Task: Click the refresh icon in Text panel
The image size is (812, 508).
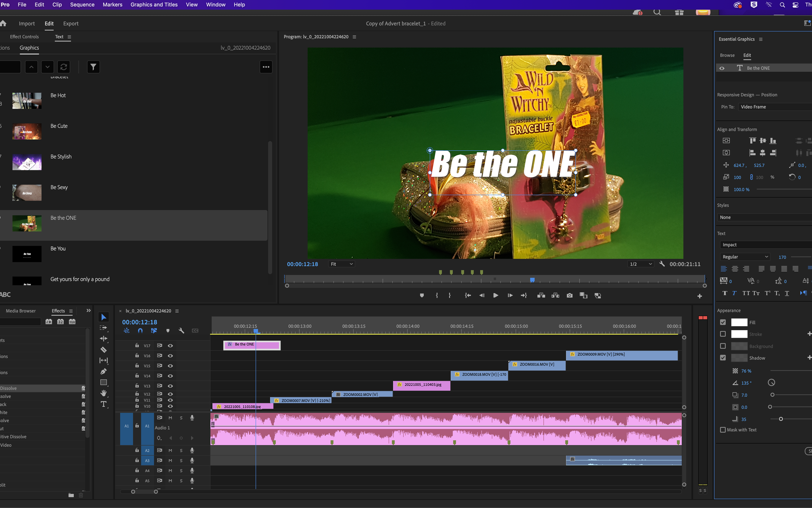Action: (64, 67)
